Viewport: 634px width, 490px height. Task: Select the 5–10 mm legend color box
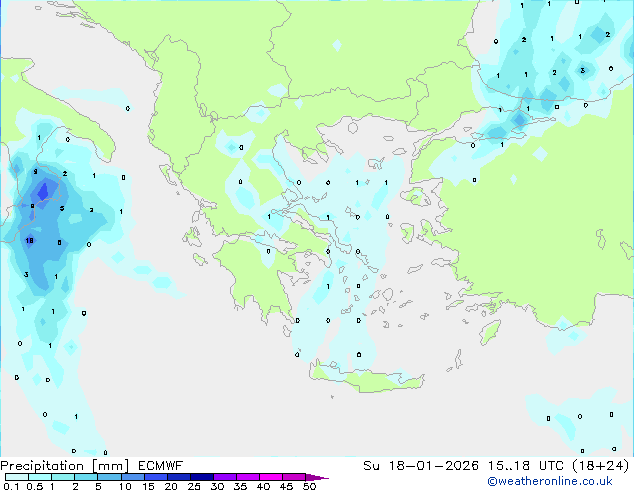tap(109, 477)
